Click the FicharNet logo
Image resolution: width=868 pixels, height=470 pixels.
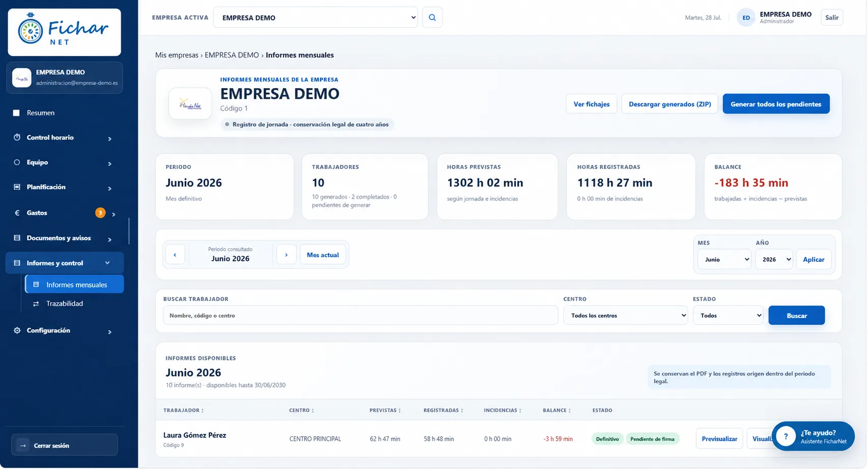pyautogui.click(x=65, y=32)
